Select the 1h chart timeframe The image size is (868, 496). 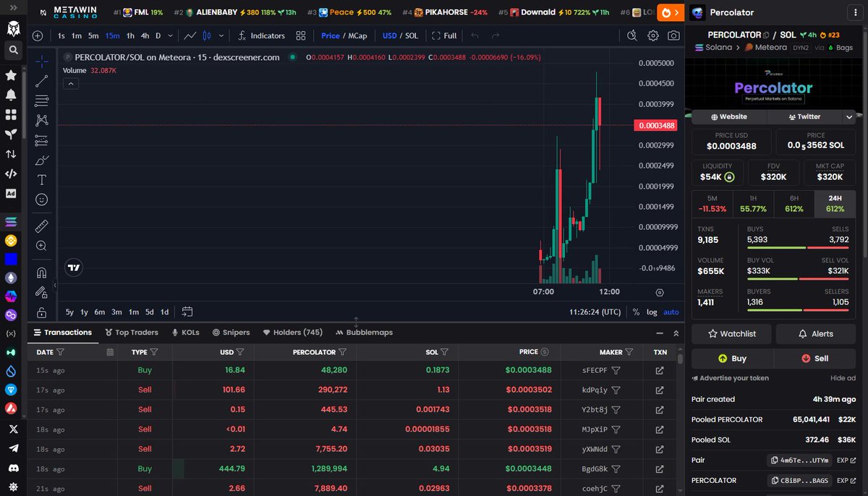130,35
